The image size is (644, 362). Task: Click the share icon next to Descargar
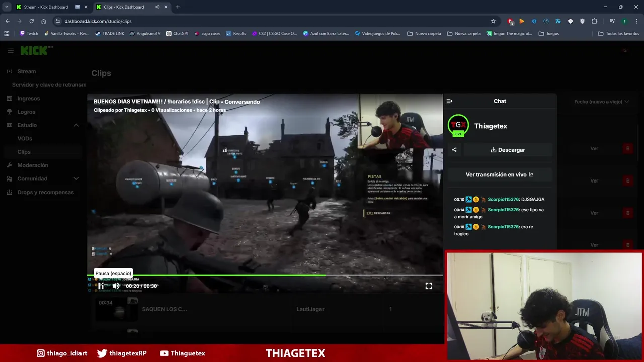click(454, 150)
